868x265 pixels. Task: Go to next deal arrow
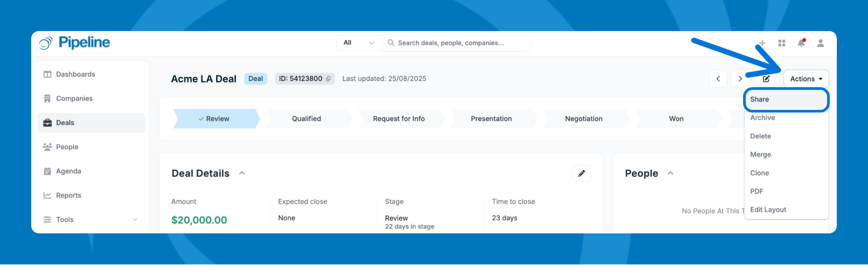(x=740, y=79)
